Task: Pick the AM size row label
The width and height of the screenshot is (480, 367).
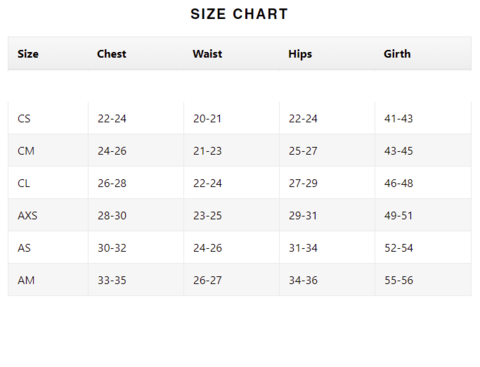Action: [26, 280]
